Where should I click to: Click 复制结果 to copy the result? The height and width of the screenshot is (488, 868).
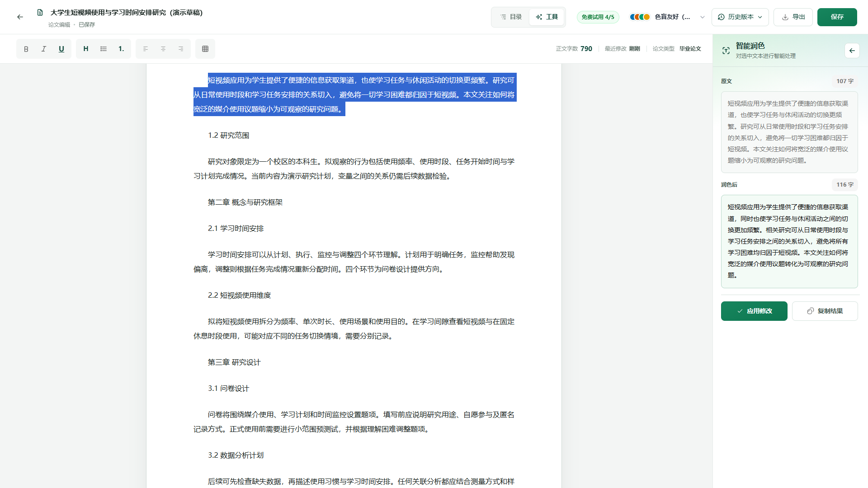[x=825, y=311]
